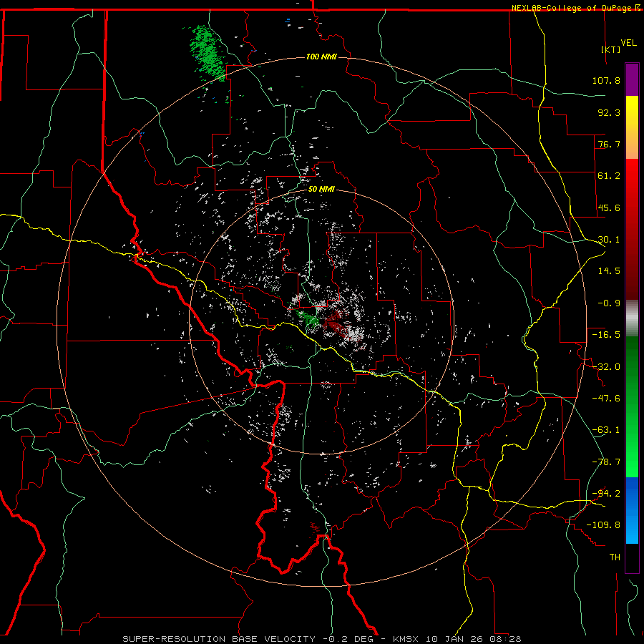Select the -0.9 velocity scale value

609,303
